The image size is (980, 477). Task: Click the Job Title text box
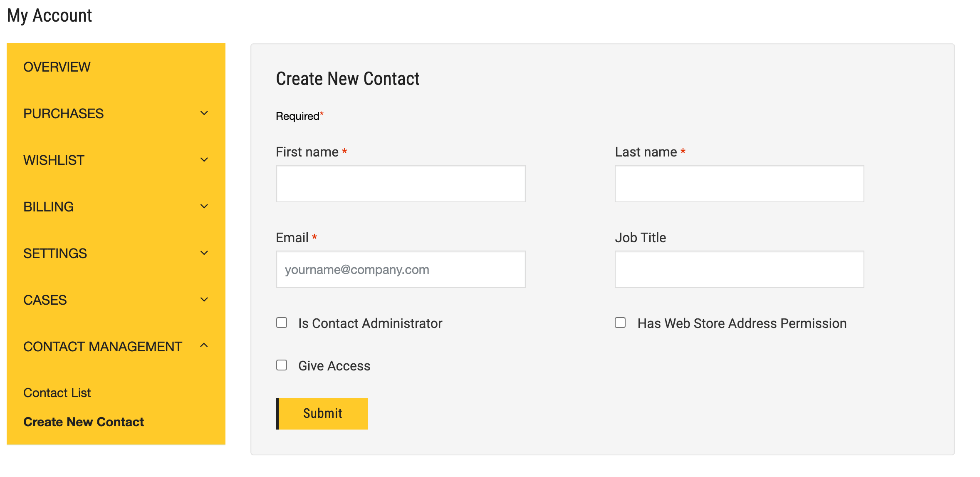(x=739, y=269)
